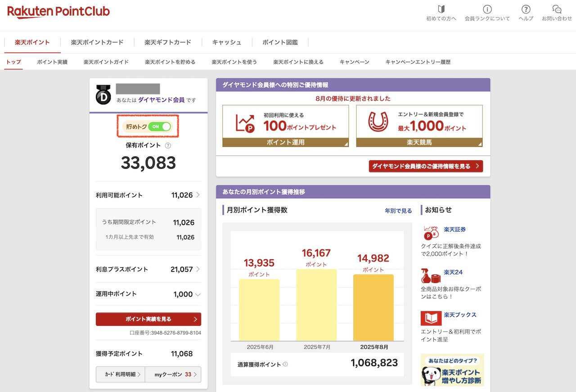
Task: Open 会員ランクについて info icon
Action: pyautogui.click(x=487, y=9)
